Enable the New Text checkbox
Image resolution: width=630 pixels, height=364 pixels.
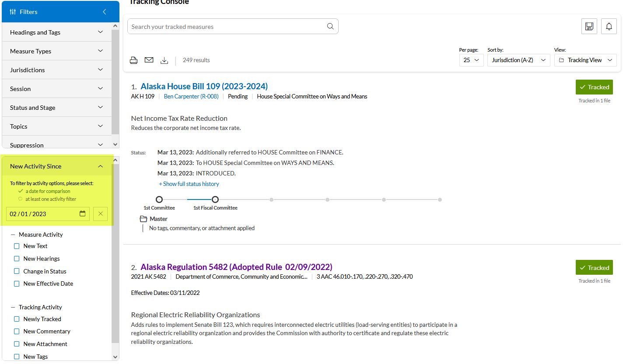click(x=17, y=246)
